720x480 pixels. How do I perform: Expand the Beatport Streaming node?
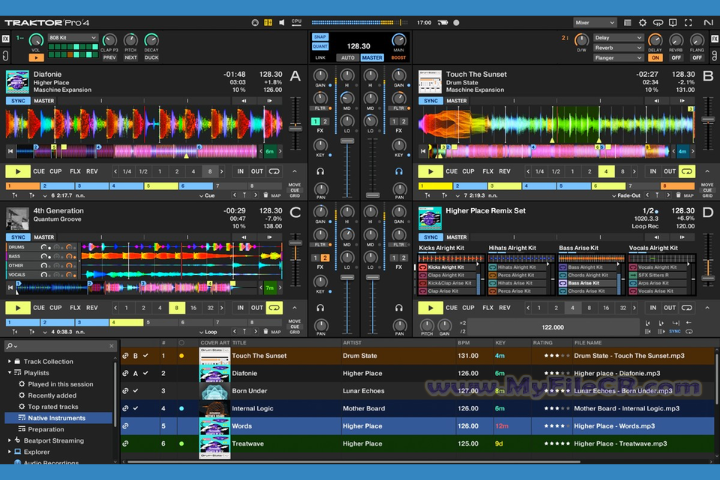[x=9, y=440]
